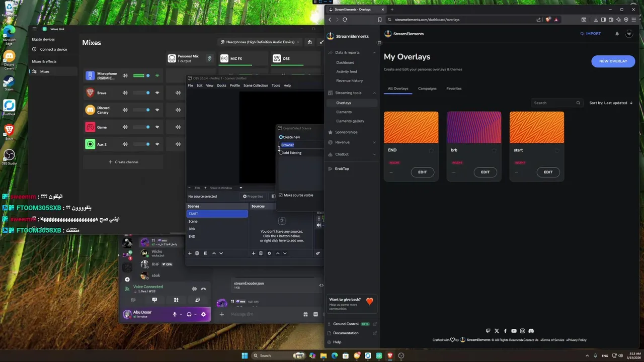644x362 pixels.
Task: Toggle Discord microphone mute button
Action: click(x=175, y=314)
